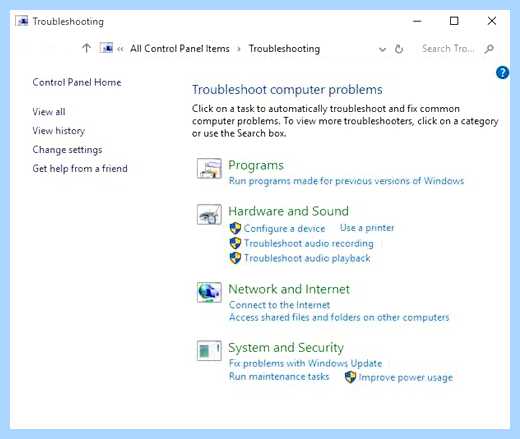Open View history

click(59, 131)
